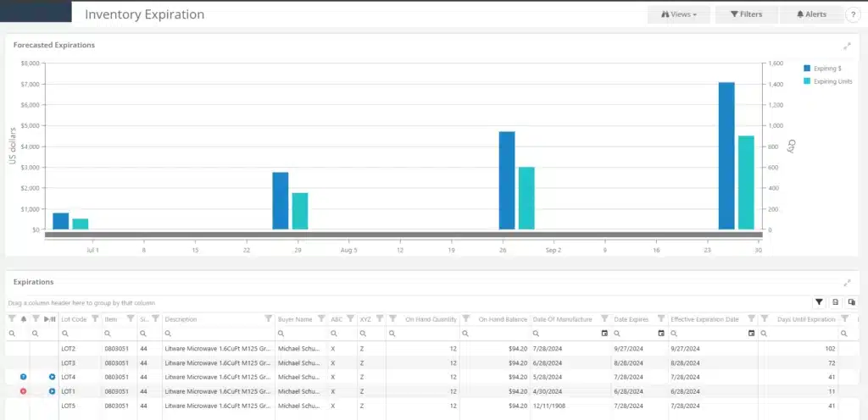Click the Buyer Name search filter field
Viewport: 868px width, 420px height.
point(302,334)
